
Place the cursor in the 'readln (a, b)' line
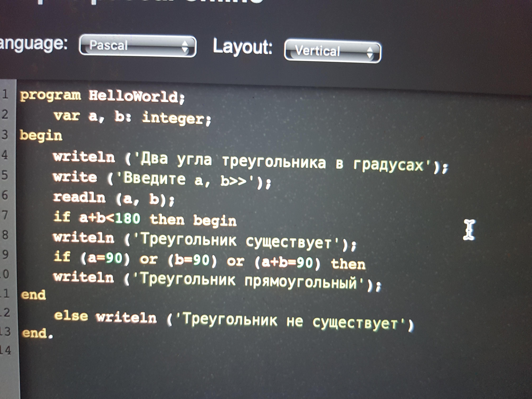113,199
